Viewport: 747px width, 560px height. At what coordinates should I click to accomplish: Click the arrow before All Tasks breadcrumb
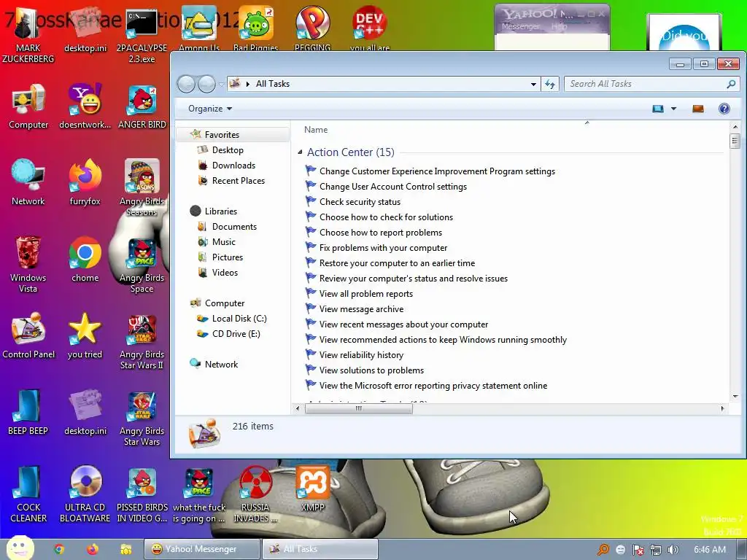(x=248, y=85)
